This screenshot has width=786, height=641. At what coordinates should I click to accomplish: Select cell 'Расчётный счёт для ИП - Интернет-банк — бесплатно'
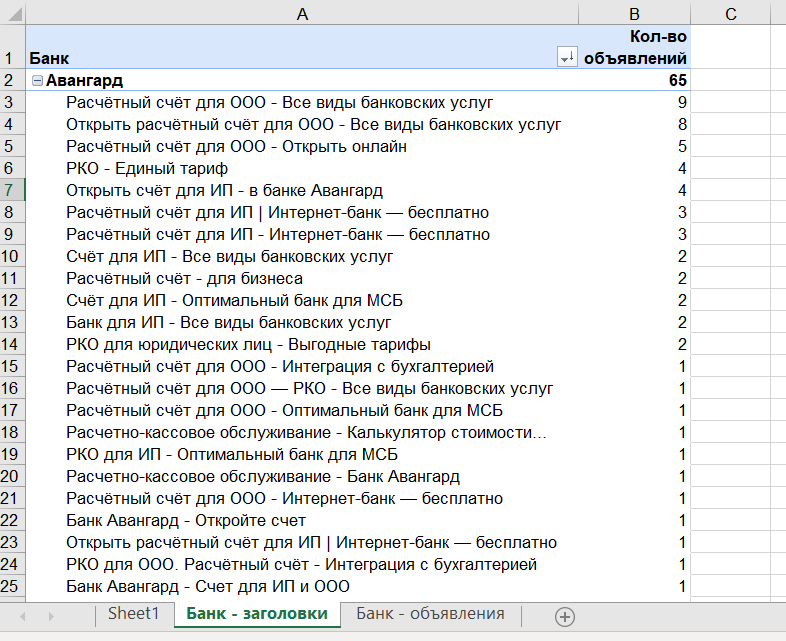point(302,235)
